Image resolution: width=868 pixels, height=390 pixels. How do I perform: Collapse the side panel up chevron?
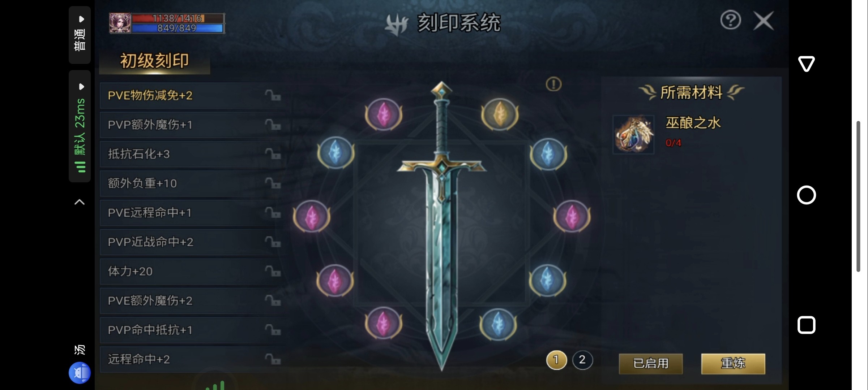click(x=80, y=202)
